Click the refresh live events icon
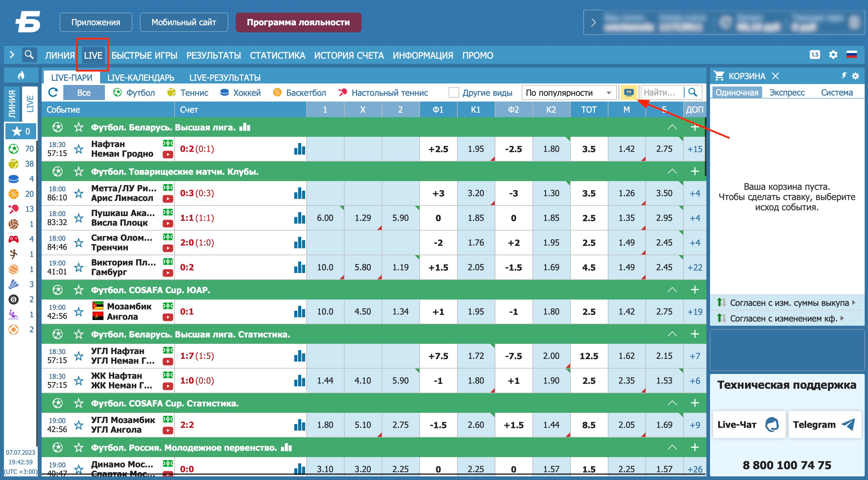Viewport: 868px width, 480px height. pyautogui.click(x=53, y=93)
